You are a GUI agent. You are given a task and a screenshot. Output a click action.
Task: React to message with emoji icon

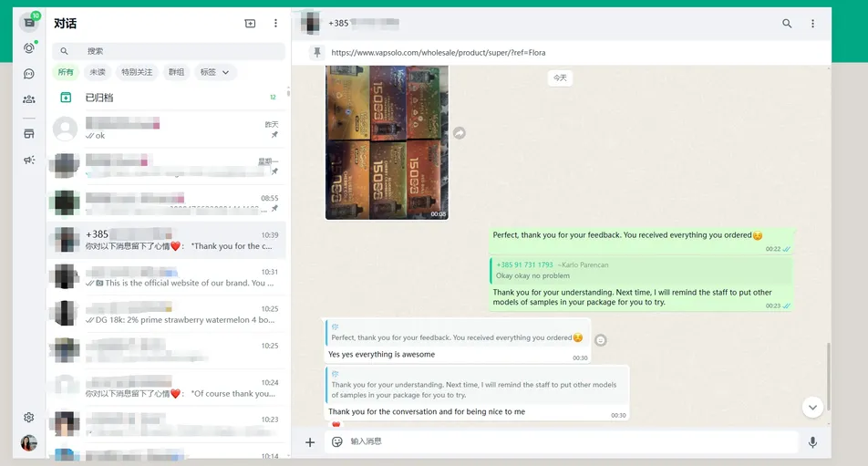(x=601, y=340)
